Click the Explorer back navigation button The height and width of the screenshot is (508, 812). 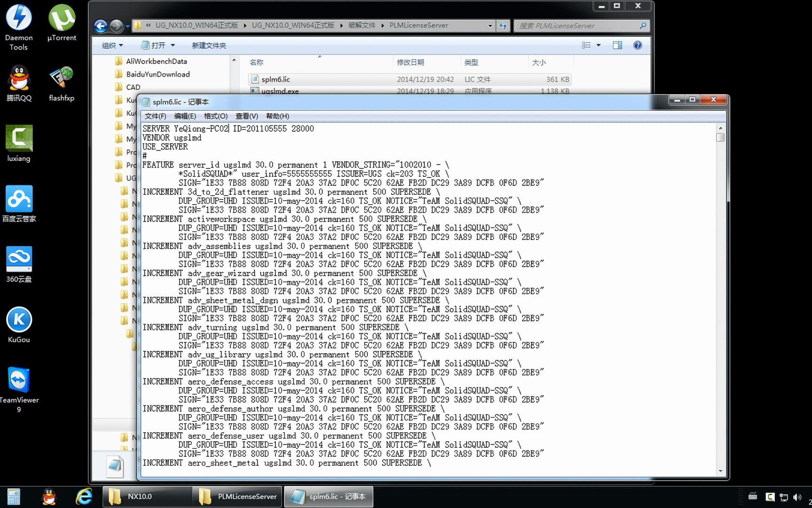(x=101, y=25)
